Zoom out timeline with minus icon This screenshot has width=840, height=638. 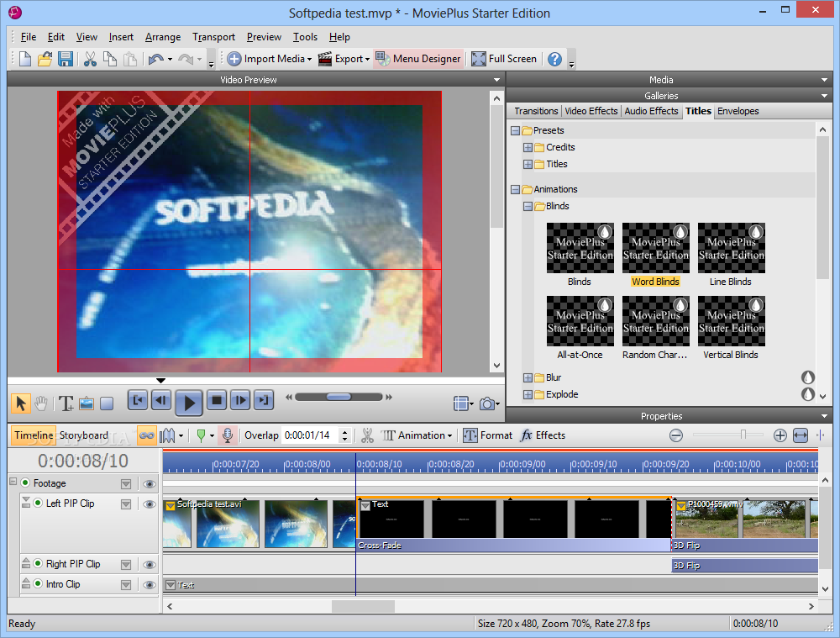pyautogui.click(x=676, y=435)
